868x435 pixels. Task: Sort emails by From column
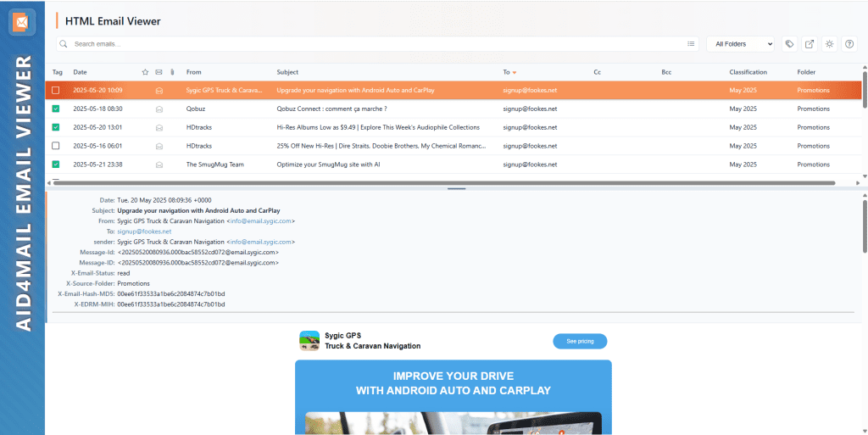(194, 72)
